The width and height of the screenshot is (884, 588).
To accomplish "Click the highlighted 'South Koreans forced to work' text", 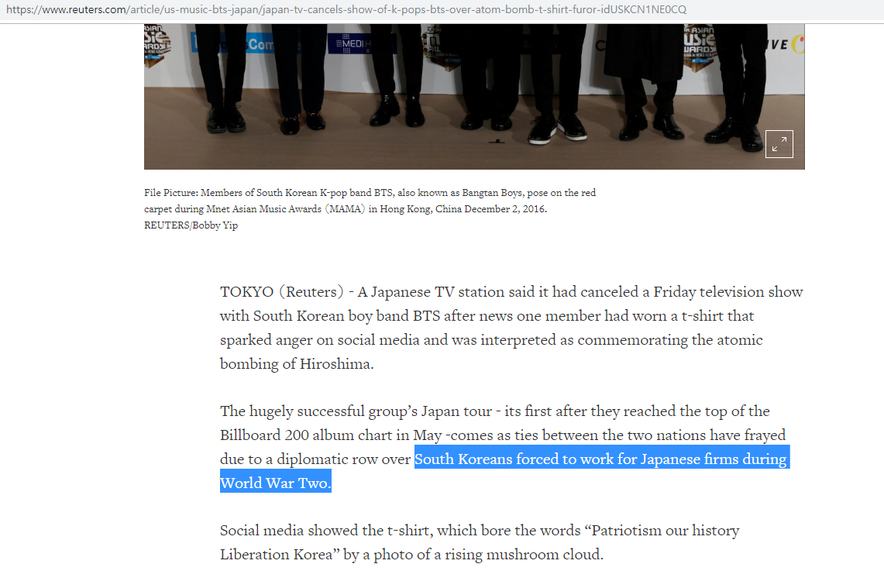I will coord(601,459).
